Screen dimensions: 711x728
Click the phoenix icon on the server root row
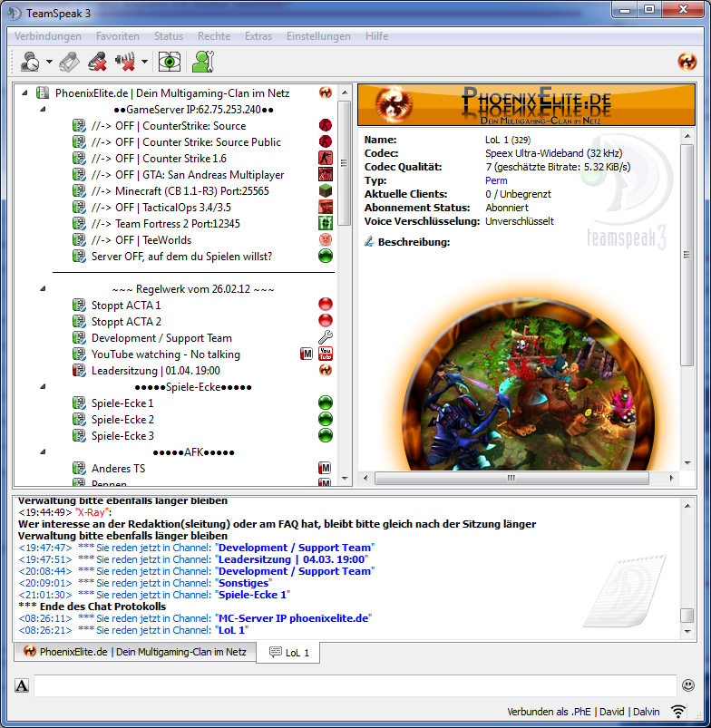pyautogui.click(x=326, y=92)
